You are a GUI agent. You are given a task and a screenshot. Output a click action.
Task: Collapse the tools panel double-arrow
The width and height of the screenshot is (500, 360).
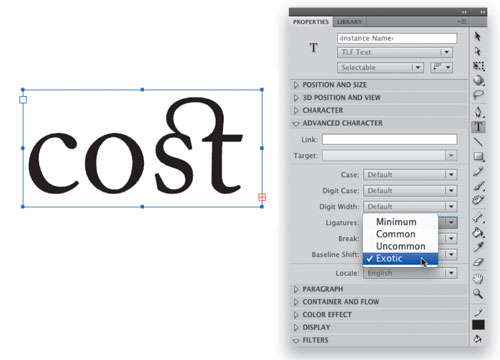[483, 12]
